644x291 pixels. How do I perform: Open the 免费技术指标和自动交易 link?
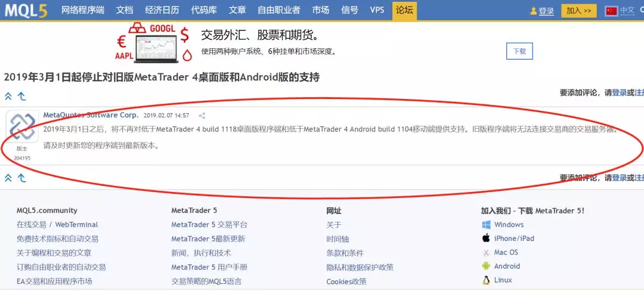57,239
